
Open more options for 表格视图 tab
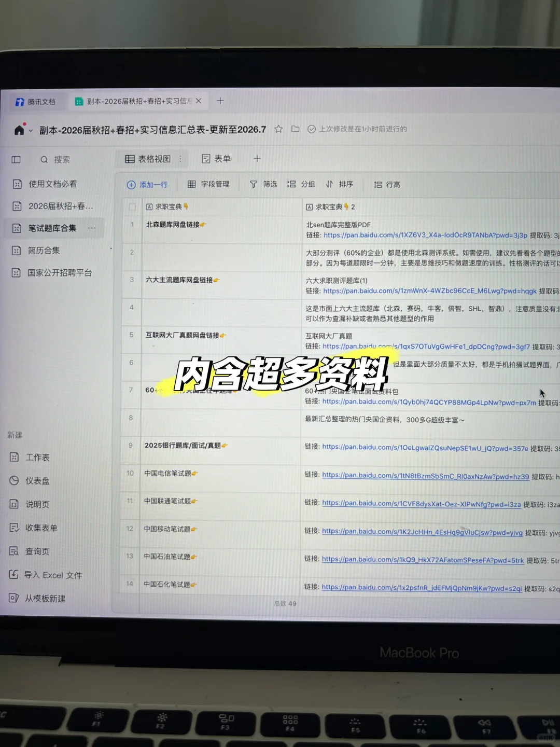click(x=180, y=159)
